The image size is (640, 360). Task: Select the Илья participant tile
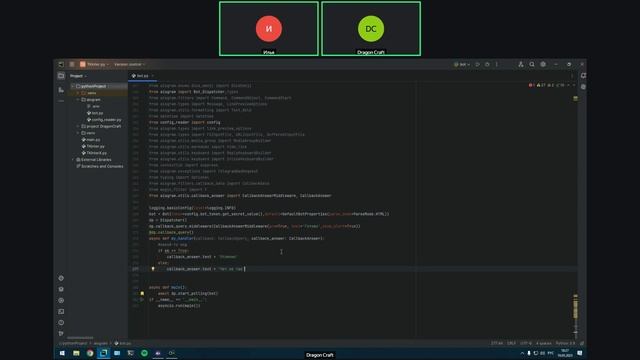pos(269,29)
